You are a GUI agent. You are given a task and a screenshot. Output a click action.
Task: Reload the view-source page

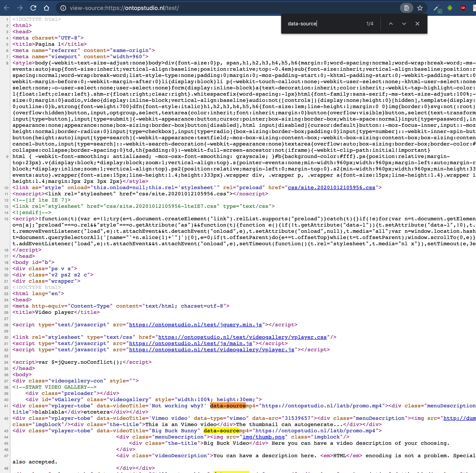(x=33, y=8)
